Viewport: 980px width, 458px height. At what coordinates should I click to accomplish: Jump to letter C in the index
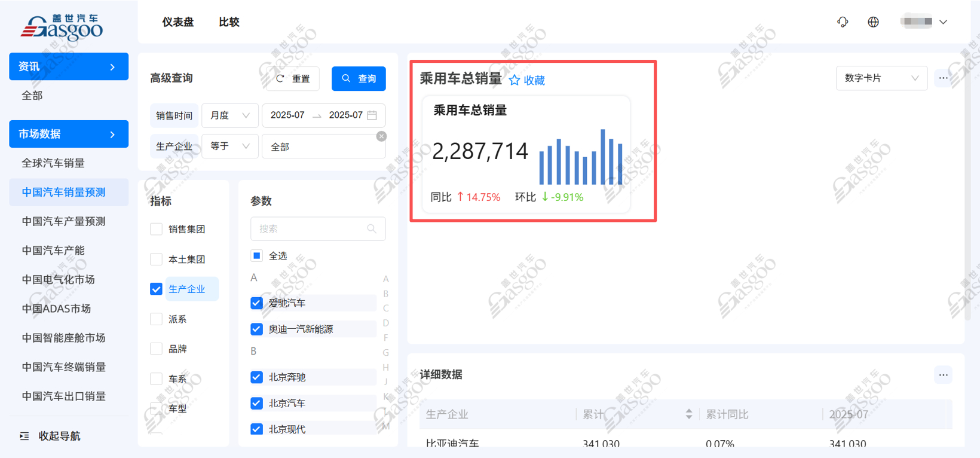tap(386, 309)
